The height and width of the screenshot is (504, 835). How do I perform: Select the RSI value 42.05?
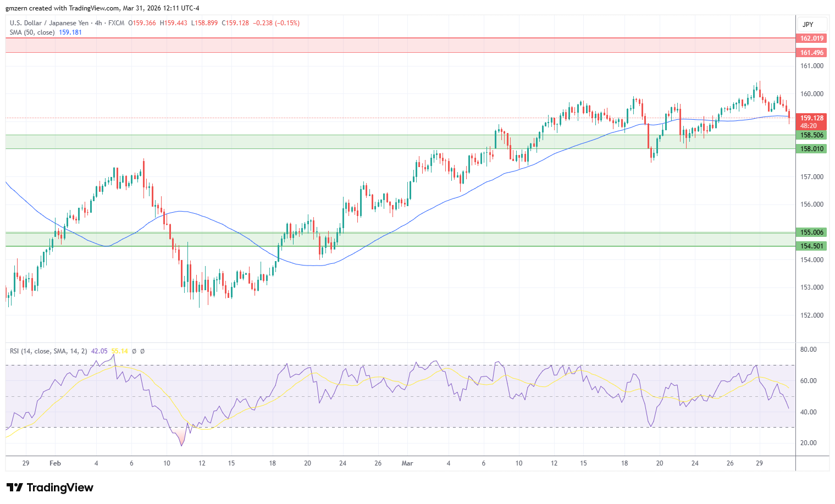coord(99,351)
